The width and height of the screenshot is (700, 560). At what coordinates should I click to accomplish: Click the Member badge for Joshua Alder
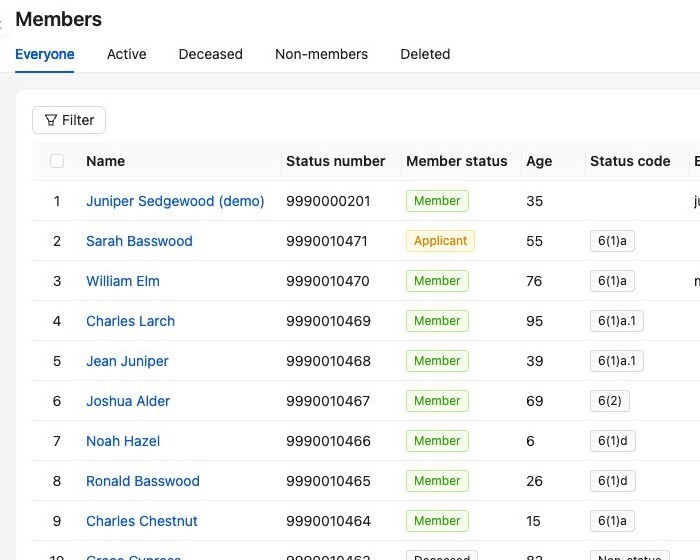[438, 401]
